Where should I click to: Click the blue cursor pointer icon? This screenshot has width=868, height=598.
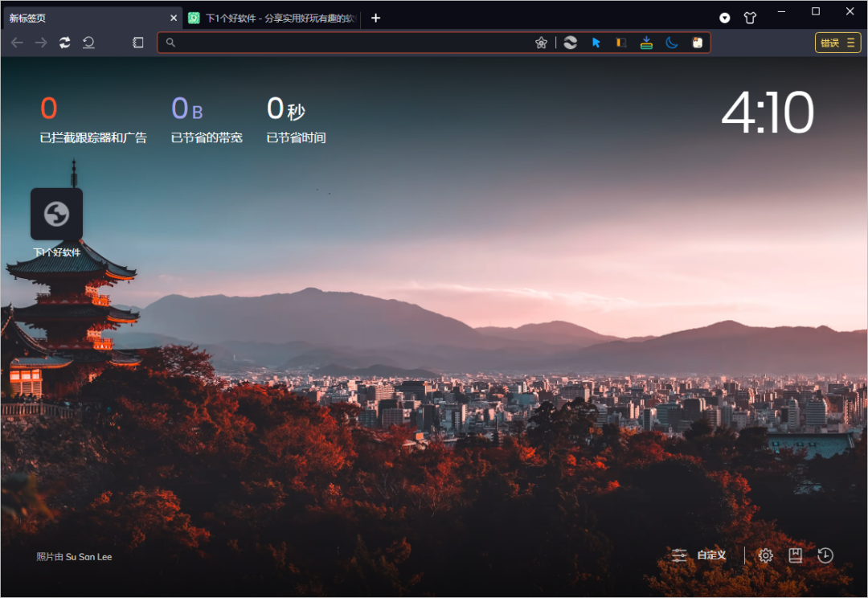[596, 43]
